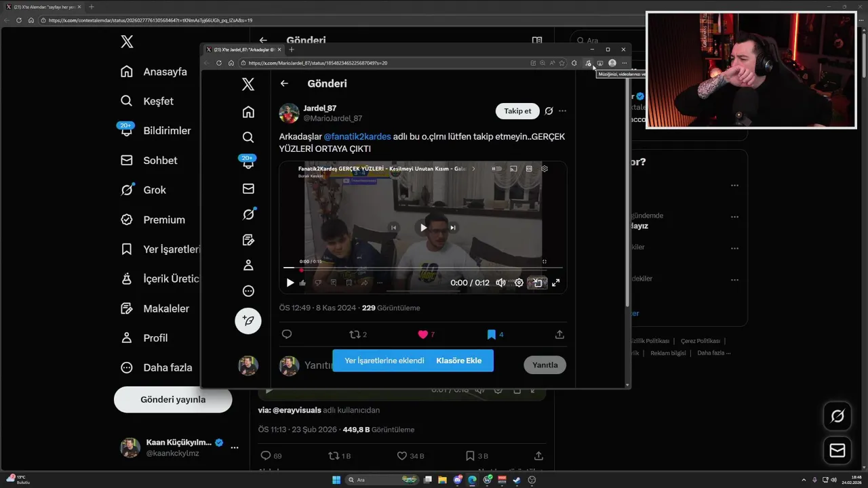The image size is (868, 488).
Task: Expand Daha fazla in background sidebar
Action: [156, 367]
